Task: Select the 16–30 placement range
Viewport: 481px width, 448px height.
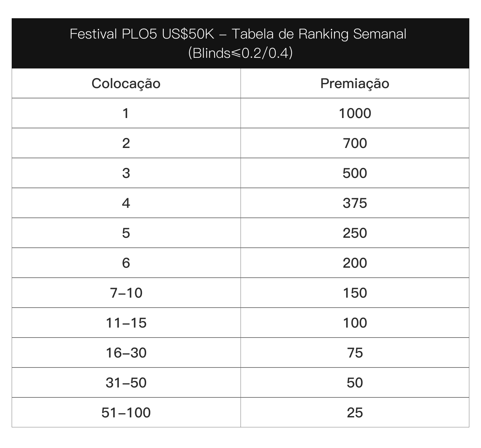Action: [126, 353]
